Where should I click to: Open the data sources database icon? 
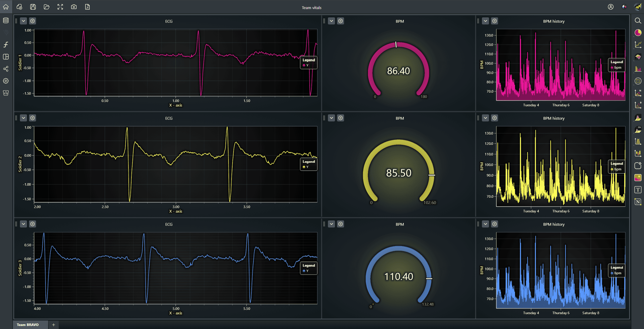(6, 20)
